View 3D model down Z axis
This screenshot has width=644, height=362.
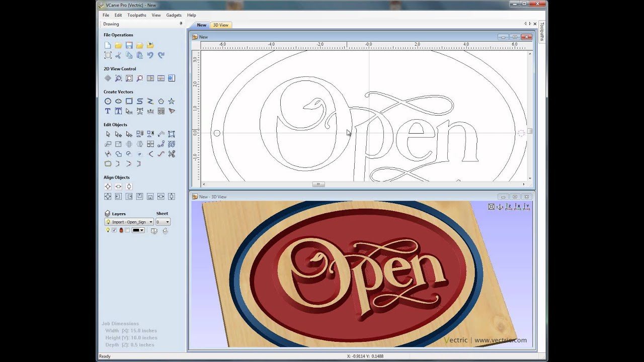[509, 207]
